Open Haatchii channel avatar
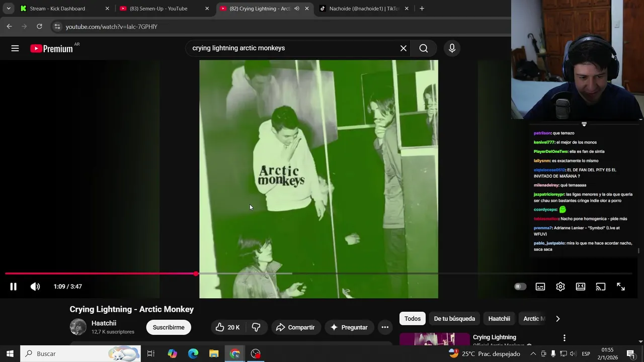This screenshot has width=644, height=362. tap(78, 327)
